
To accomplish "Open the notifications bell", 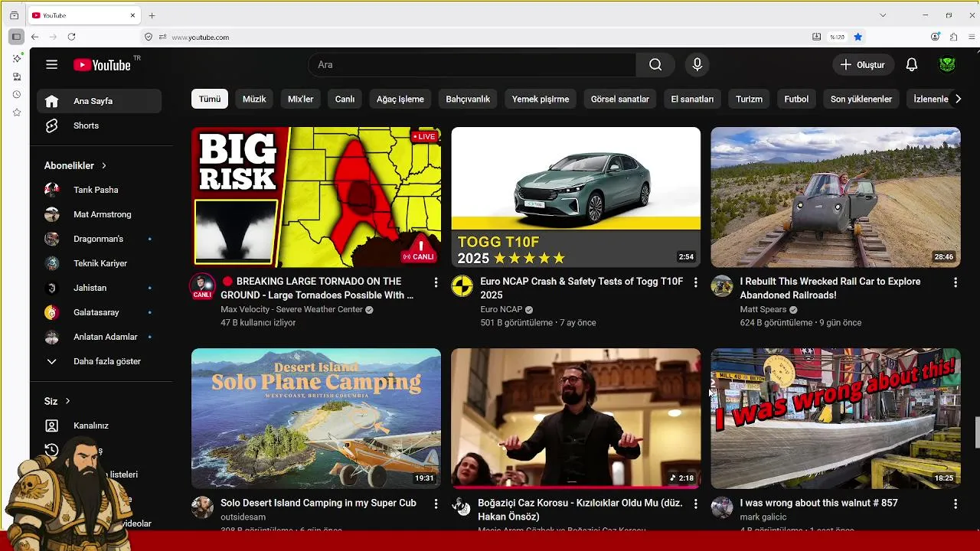I will (911, 65).
